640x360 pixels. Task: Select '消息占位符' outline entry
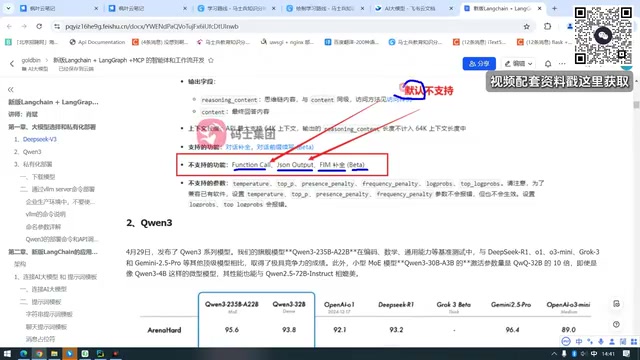click(40, 339)
